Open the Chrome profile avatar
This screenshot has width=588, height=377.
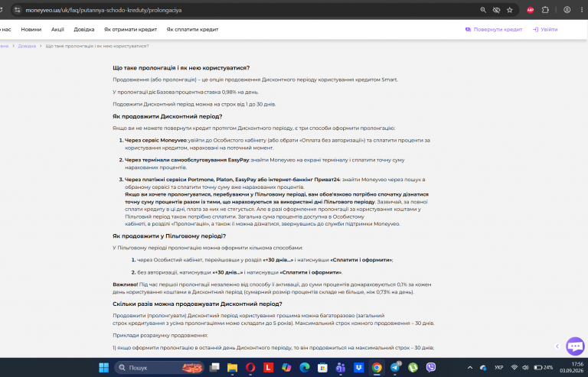567,10
